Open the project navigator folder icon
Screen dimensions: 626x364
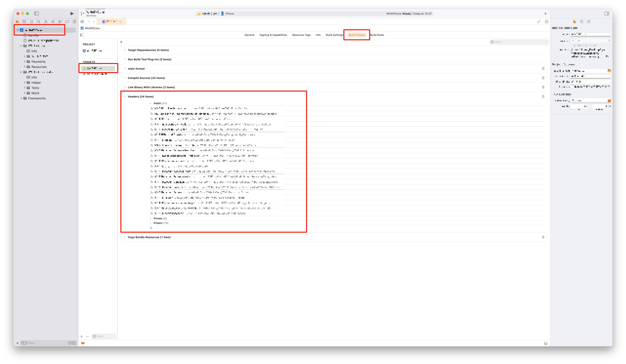pyautogui.click(x=17, y=22)
